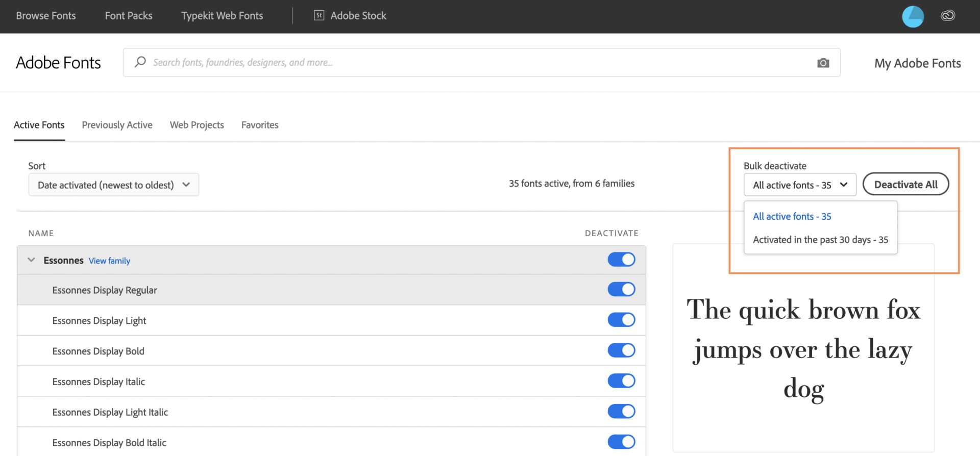The height and width of the screenshot is (456, 980).
Task: Focus the font search input field
Action: coord(481,63)
